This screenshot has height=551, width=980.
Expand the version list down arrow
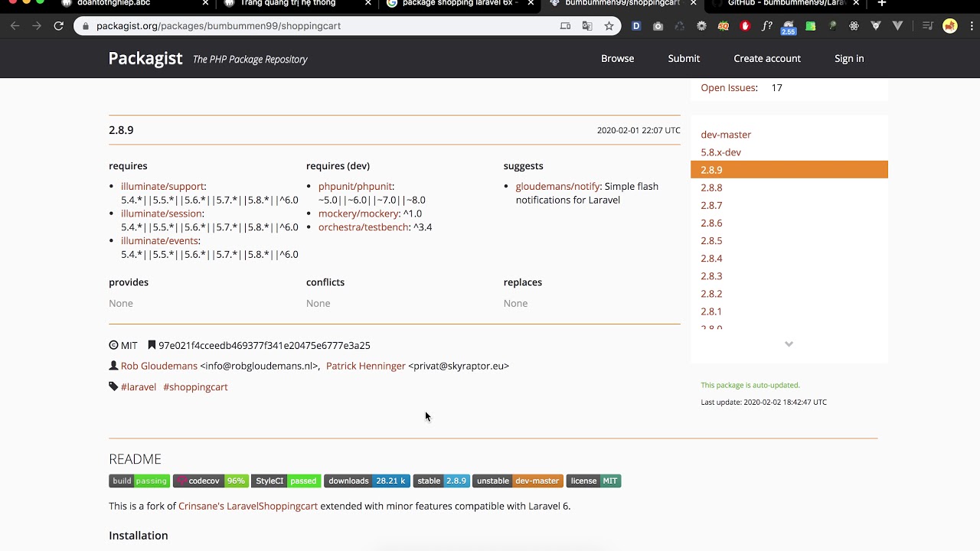[x=789, y=344]
